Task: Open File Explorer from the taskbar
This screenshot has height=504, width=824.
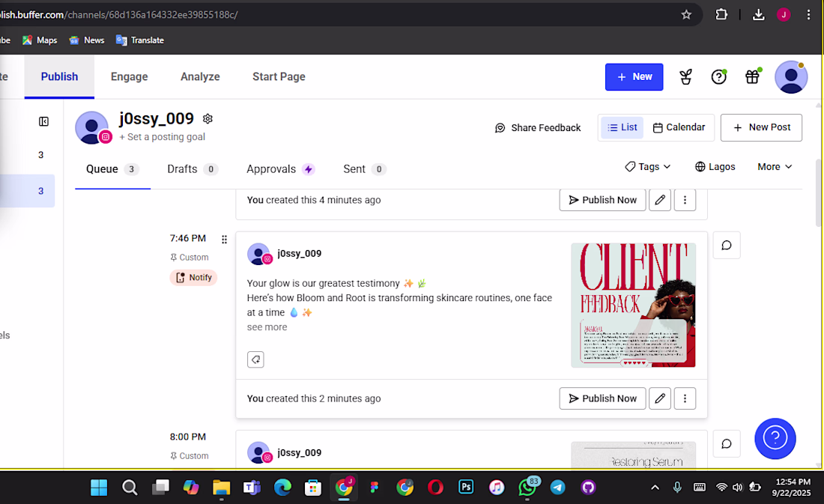Action: [221, 488]
